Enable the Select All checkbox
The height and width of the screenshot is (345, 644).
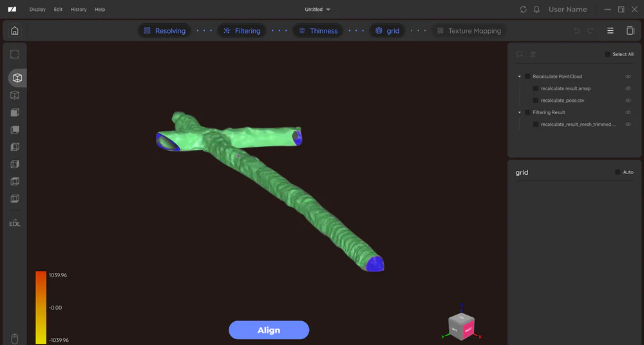point(607,54)
